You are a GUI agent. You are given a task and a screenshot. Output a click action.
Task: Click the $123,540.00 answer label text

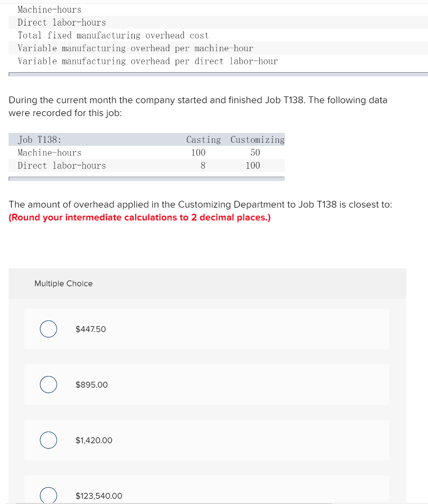(x=98, y=496)
